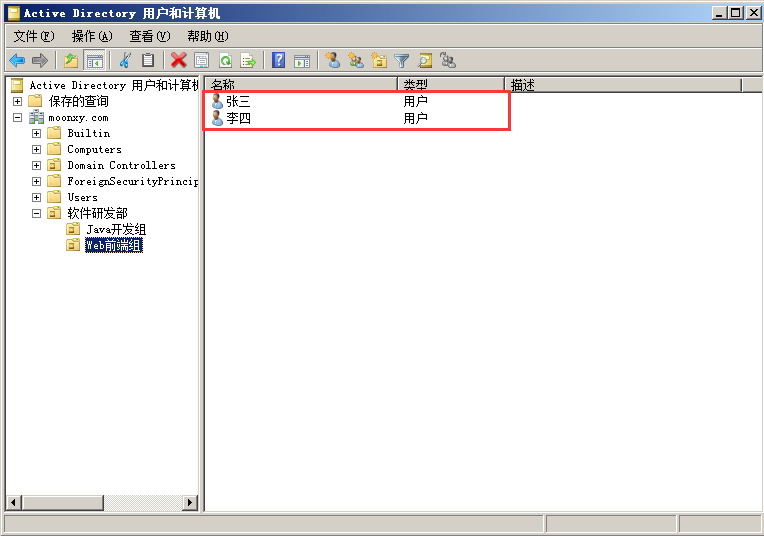Sort by the 名称 column header
This screenshot has height=536, width=764.
(x=301, y=85)
